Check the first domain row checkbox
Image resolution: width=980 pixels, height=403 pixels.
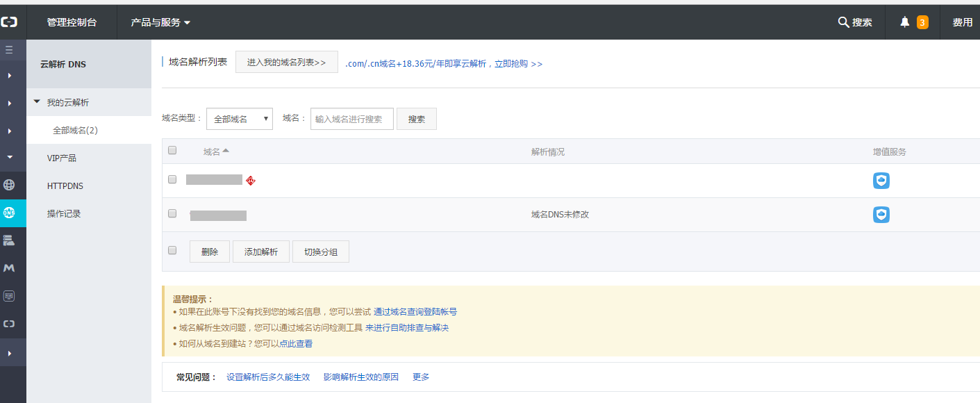[x=172, y=179]
